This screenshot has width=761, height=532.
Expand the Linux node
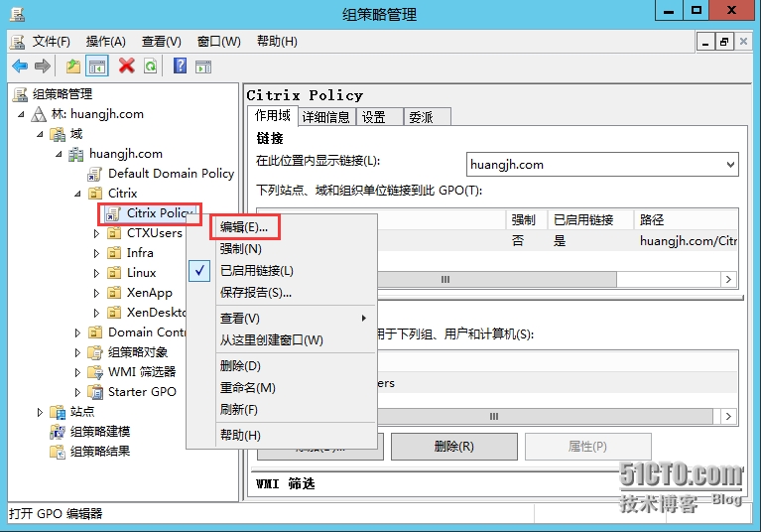click(96, 273)
